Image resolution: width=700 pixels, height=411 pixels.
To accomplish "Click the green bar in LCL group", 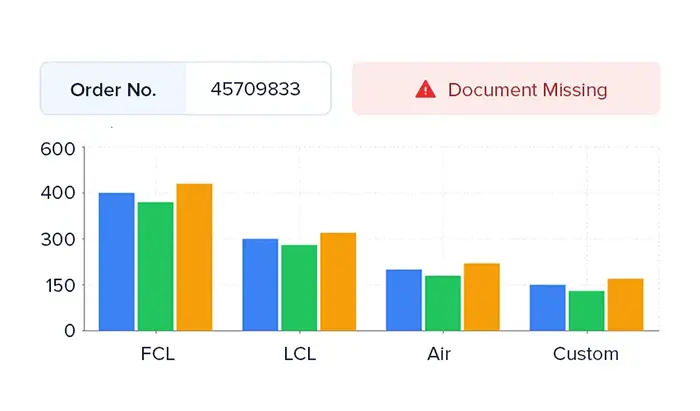I will (299, 287).
